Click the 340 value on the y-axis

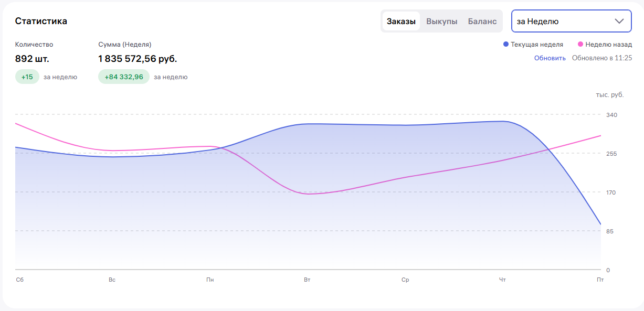pos(611,115)
